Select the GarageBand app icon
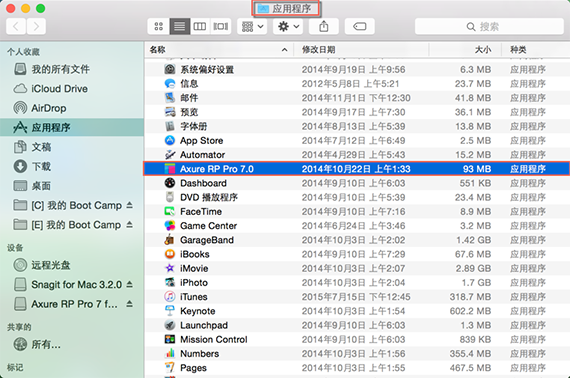 point(170,240)
